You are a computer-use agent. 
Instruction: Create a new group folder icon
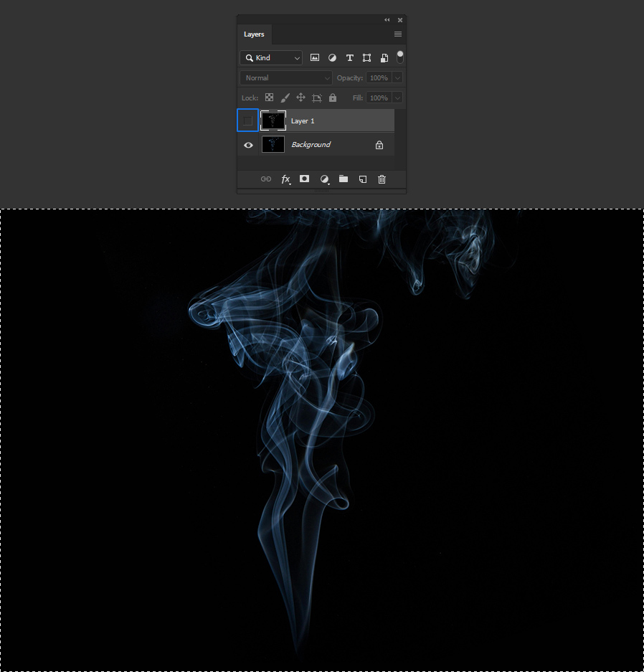tap(344, 179)
